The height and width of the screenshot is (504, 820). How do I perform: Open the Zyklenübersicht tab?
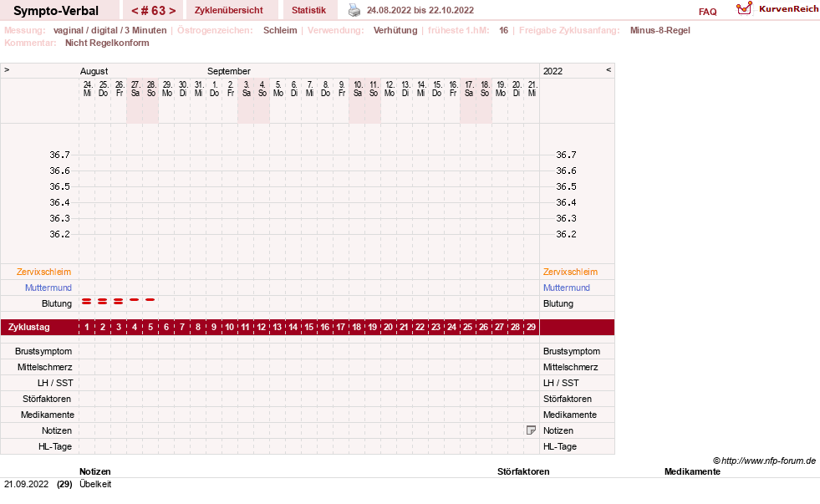click(229, 11)
